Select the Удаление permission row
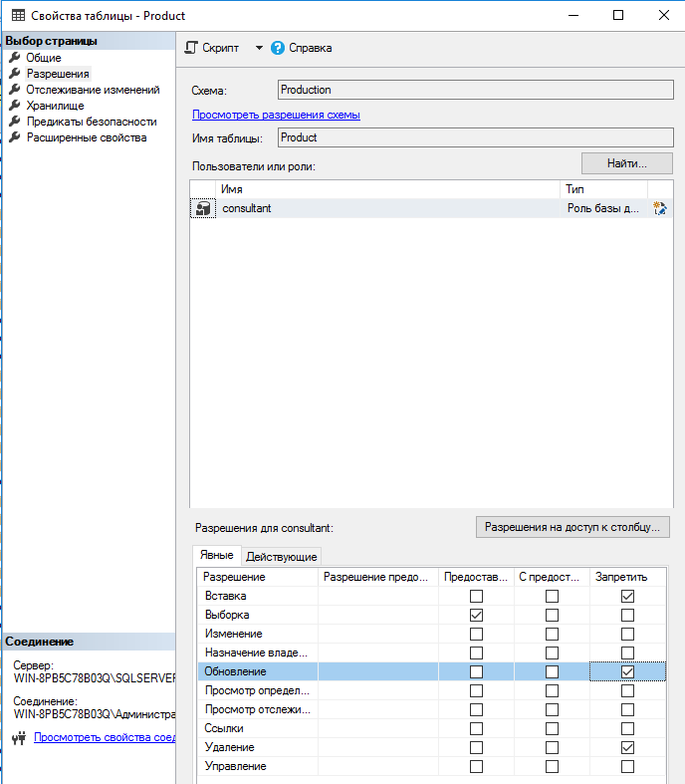Viewport: 685px width, 784px height. [x=432, y=747]
